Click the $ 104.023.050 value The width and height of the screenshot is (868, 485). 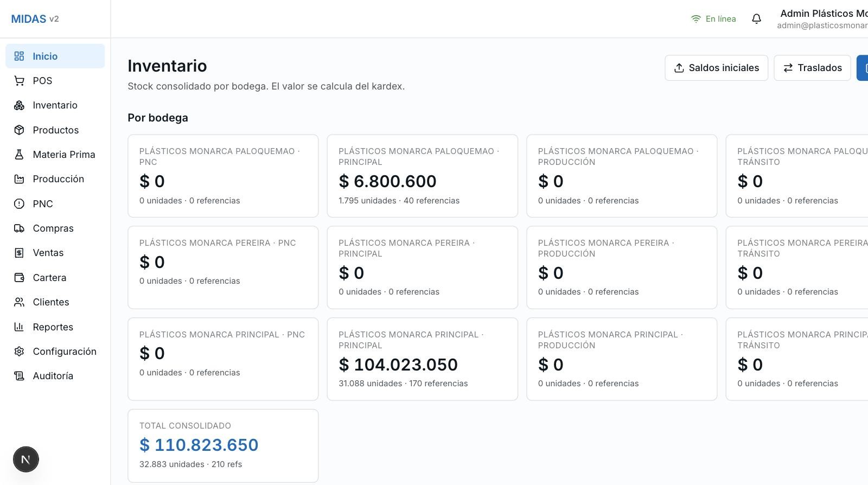click(398, 365)
